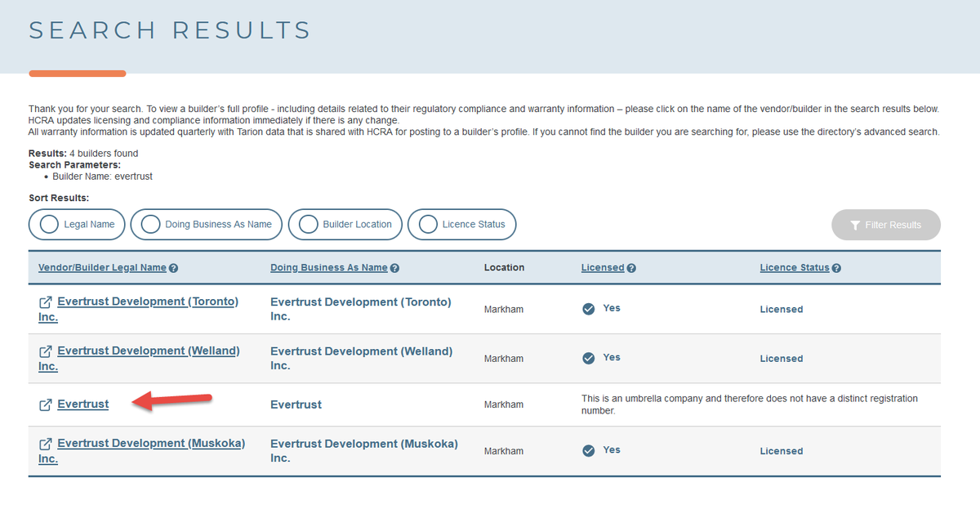Click Licensed status text in Toronto row

click(x=782, y=310)
